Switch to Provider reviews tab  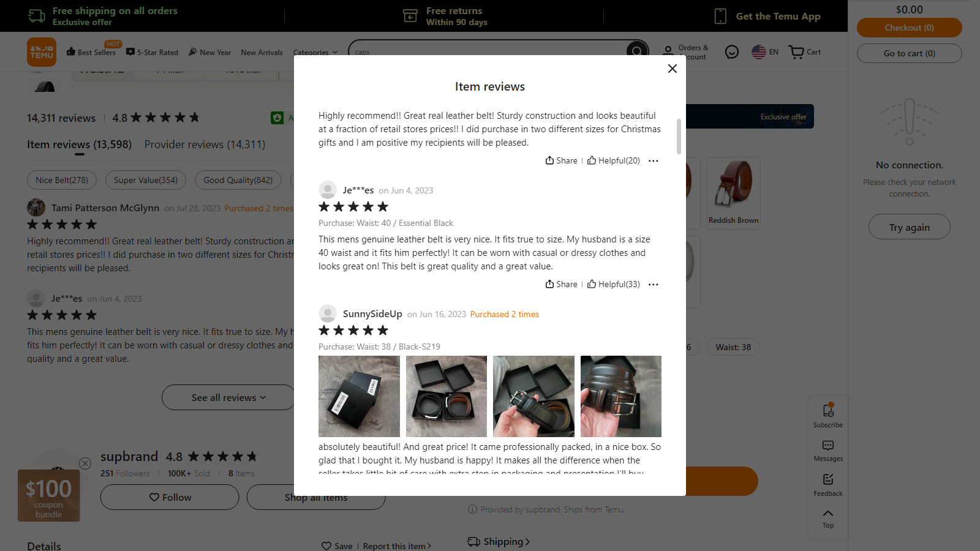(x=205, y=144)
